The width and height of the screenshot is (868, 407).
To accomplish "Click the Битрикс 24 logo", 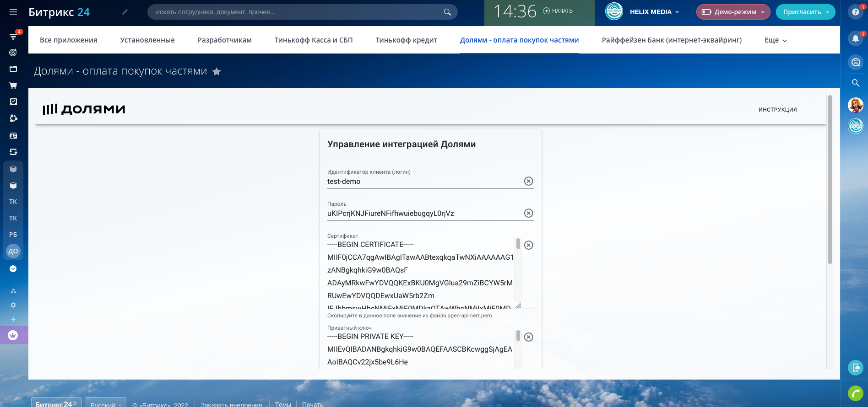I will pos(59,12).
